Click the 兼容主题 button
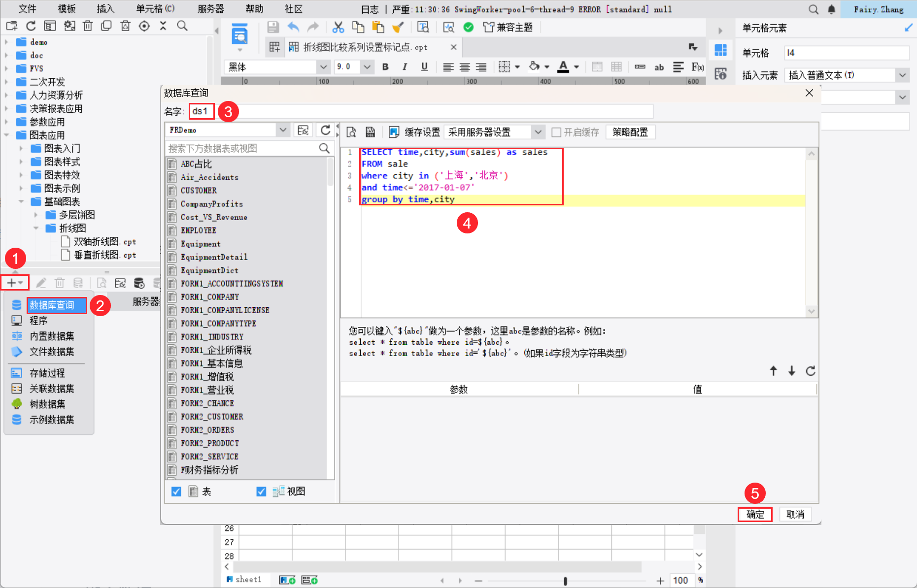917x588 pixels. pyautogui.click(x=508, y=27)
